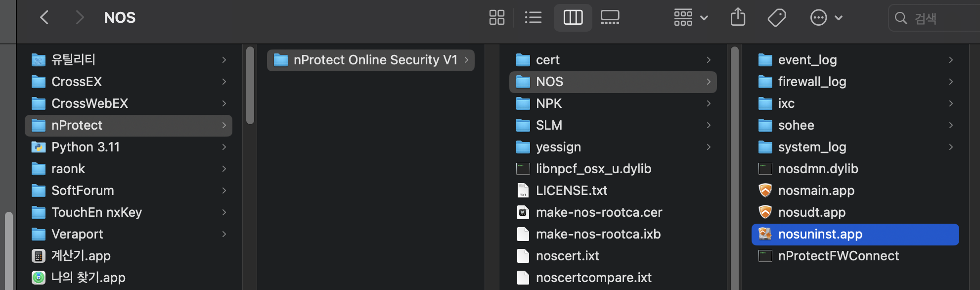This screenshot has width=980, height=290.
Task: Select the noscertcompare.ixt file
Action: coord(613,278)
